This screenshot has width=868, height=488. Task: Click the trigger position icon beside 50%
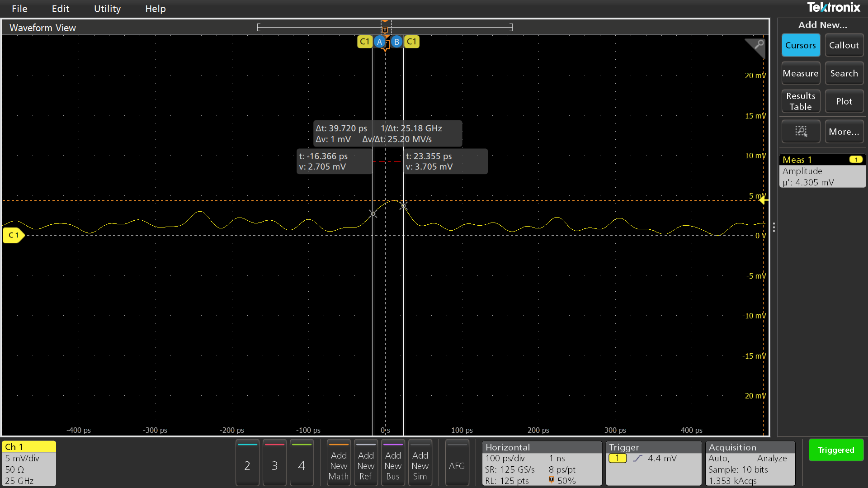coord(552,480)
